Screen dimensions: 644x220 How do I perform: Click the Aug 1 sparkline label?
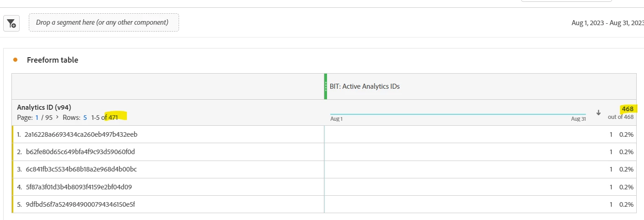(x=336, y=119)
